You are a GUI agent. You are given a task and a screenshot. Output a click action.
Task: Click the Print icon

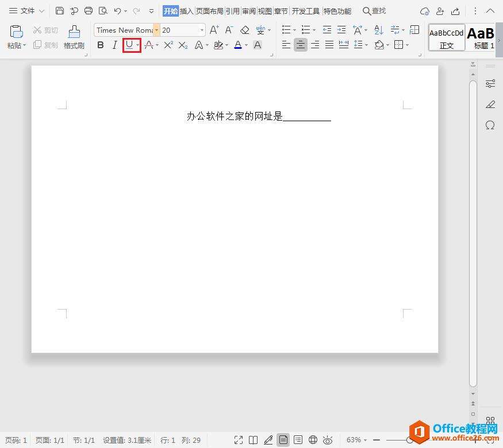pyautogui.click(x=89, y=11)
